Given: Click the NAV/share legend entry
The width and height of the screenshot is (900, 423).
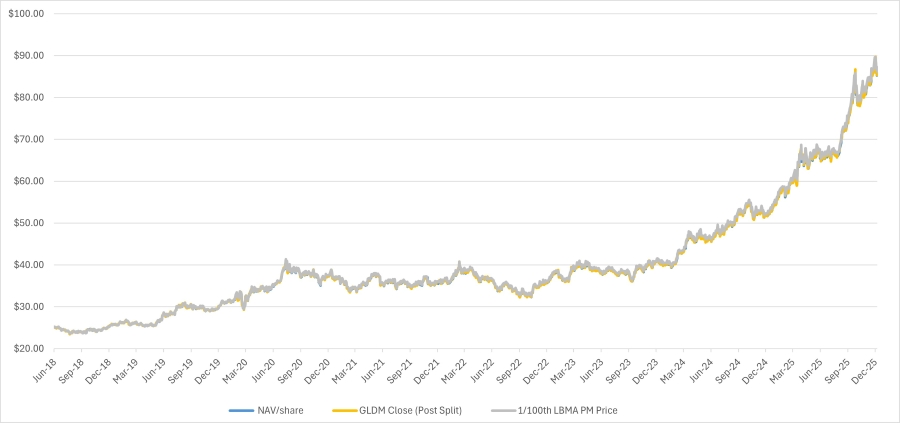Looking at the screenshot, I should (266, 410).
